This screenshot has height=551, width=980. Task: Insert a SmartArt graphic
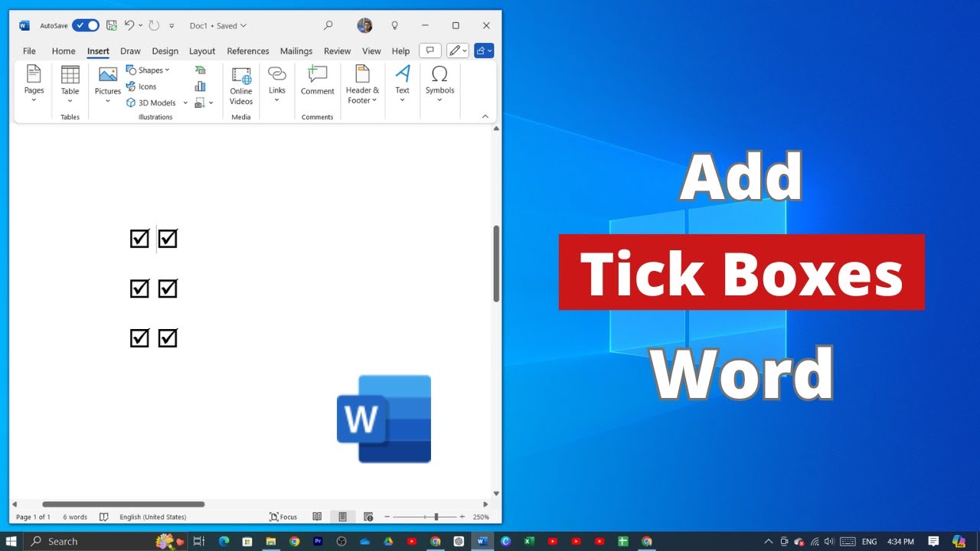[x=201, y=70]
